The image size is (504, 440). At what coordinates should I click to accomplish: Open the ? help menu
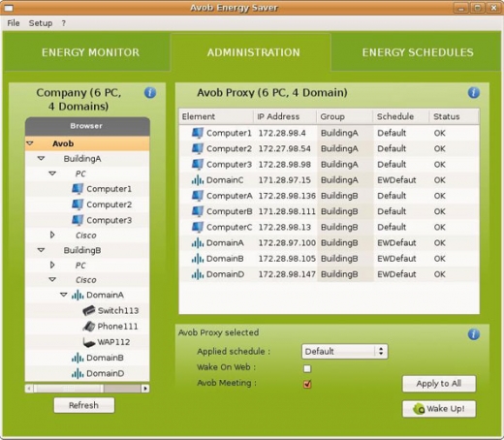click(x=64, y=23)
